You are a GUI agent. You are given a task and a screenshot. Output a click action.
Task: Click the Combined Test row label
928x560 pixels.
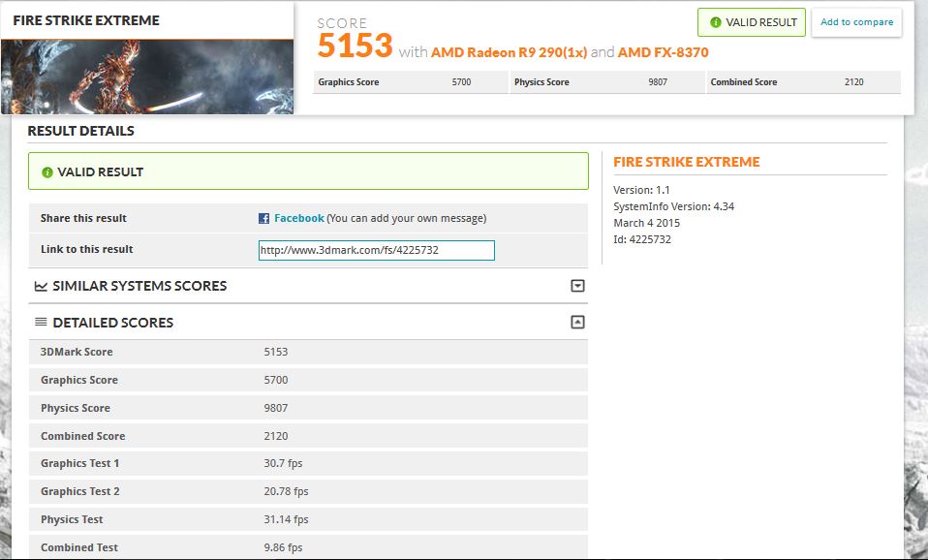click(79, 547)
